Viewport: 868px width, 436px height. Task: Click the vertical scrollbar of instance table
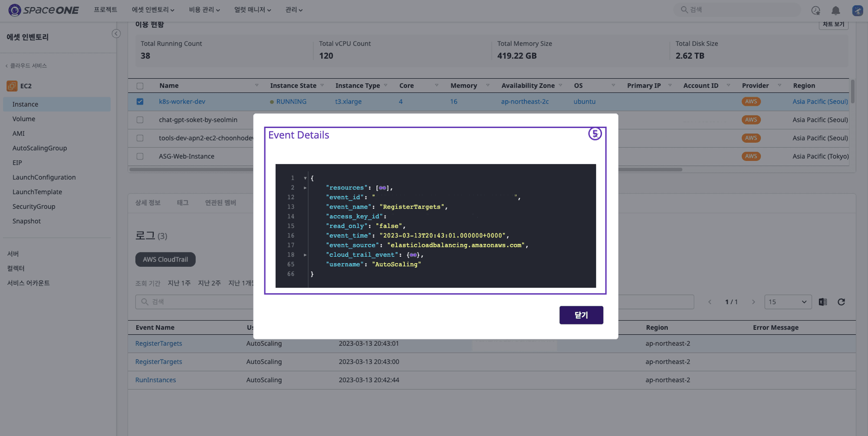[x=852, y=91]
